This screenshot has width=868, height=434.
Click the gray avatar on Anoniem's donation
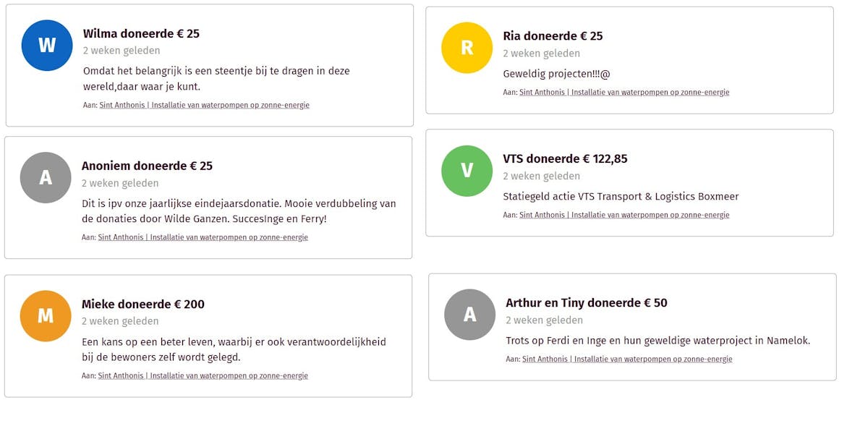point(46,178)
